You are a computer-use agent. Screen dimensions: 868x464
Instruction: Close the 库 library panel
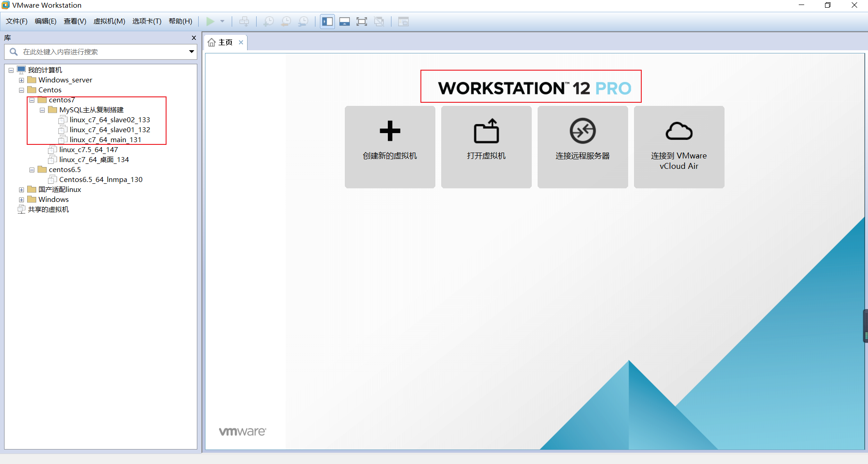pos(194,38)
